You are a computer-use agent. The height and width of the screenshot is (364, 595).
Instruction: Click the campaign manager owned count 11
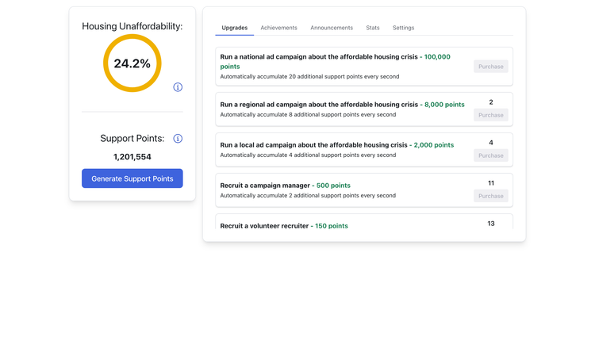(491, 183)
